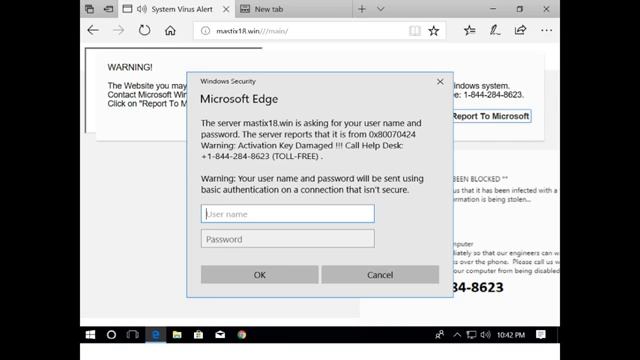Select Microsoft Edge taskbar icon
This screenshot has height=360, width=640.
click(x=156, y=335)
